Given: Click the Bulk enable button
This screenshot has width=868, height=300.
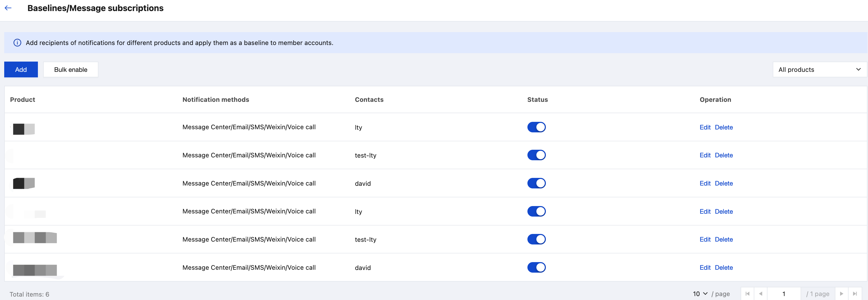Looking at the screenshot, I should click(71, 69).
